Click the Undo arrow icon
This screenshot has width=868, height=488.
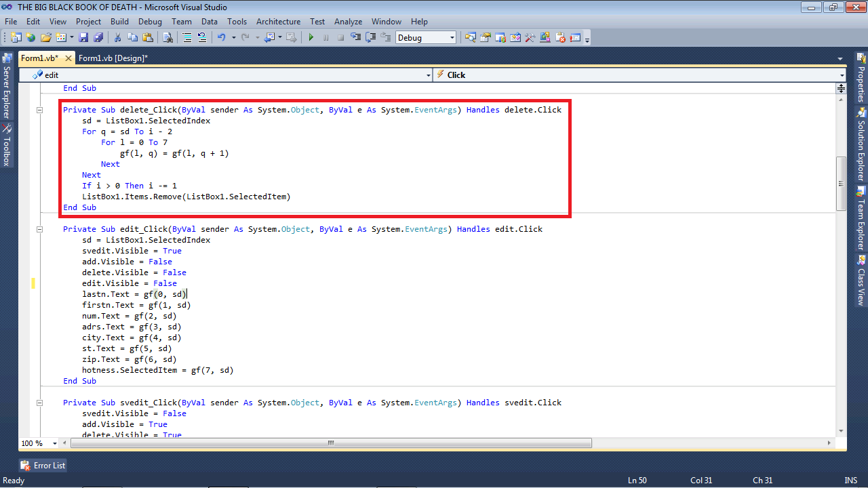point(222,37)
